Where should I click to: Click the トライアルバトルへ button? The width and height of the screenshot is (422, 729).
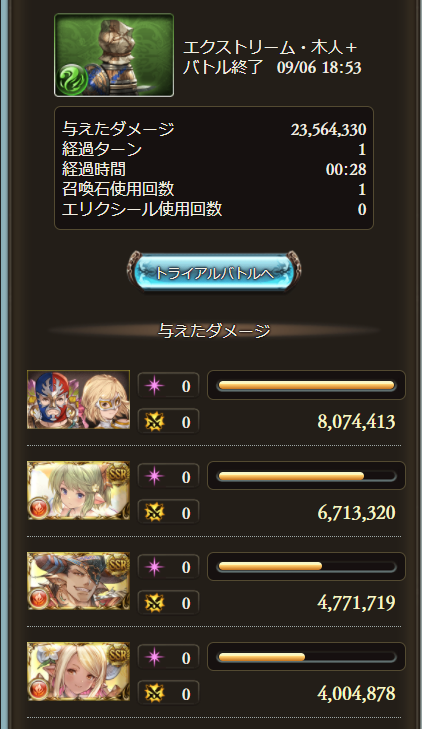214,272
